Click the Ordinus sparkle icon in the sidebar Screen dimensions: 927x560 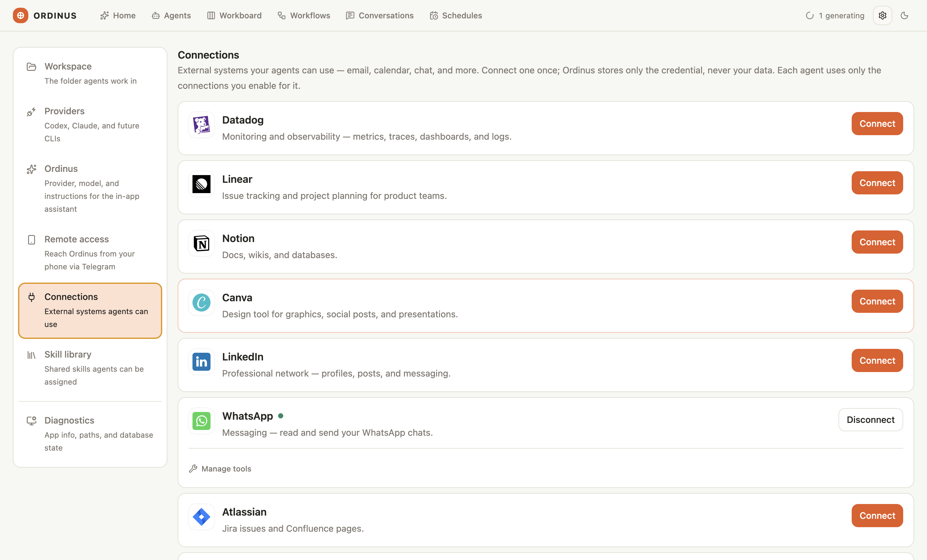coord(32,169)
